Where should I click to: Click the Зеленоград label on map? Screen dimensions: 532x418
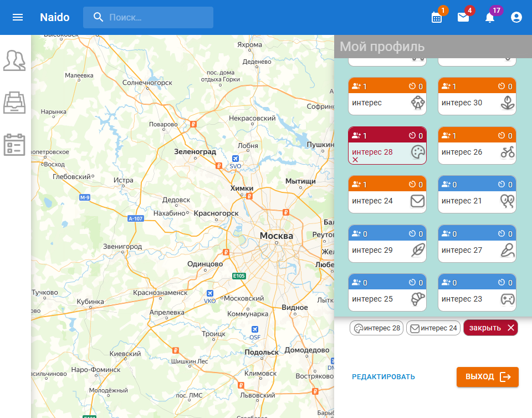point(195,152)
